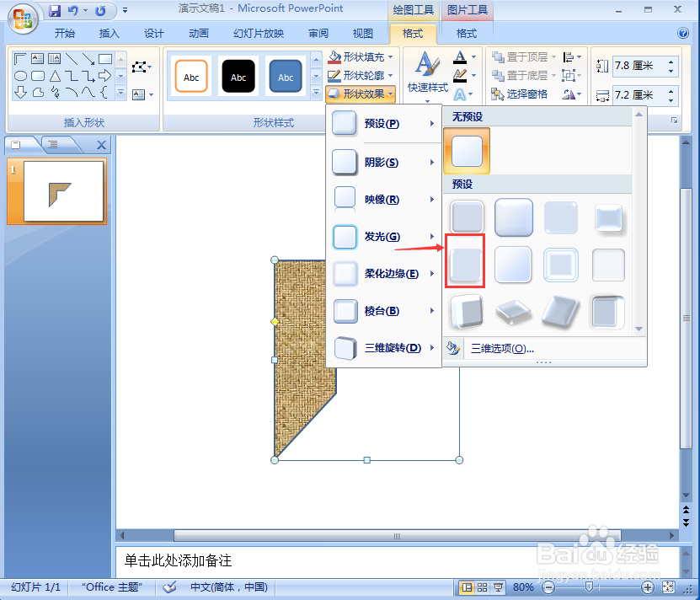Select the 无预设 no preset thumbnail
Image resolution: width=700 pixels, height=600 pixels.
[x=467, y=151]
